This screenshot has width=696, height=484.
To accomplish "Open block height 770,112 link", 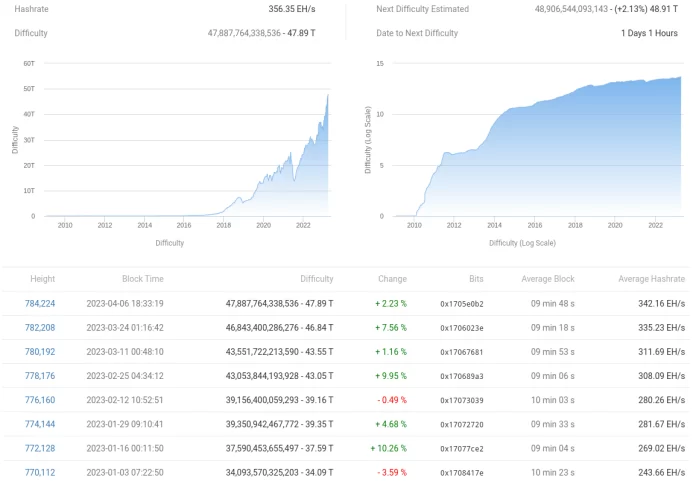I will point(40,472).
